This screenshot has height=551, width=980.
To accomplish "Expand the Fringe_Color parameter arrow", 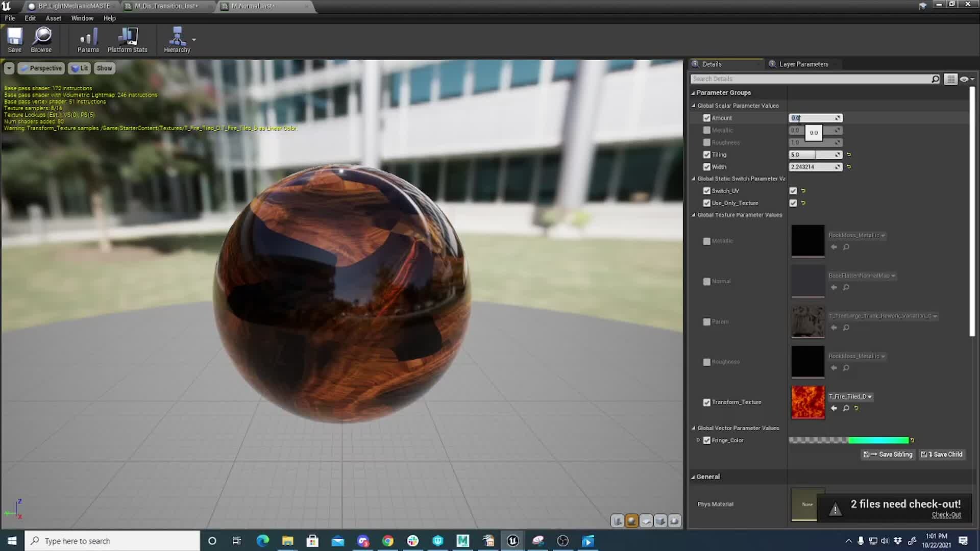I will click(698, 440).
